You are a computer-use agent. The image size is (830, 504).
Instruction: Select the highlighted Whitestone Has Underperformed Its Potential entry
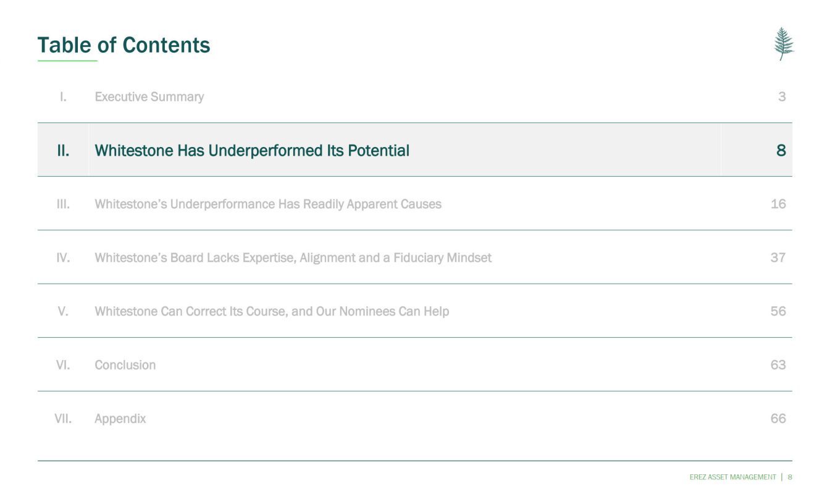[x=251, y=151]
